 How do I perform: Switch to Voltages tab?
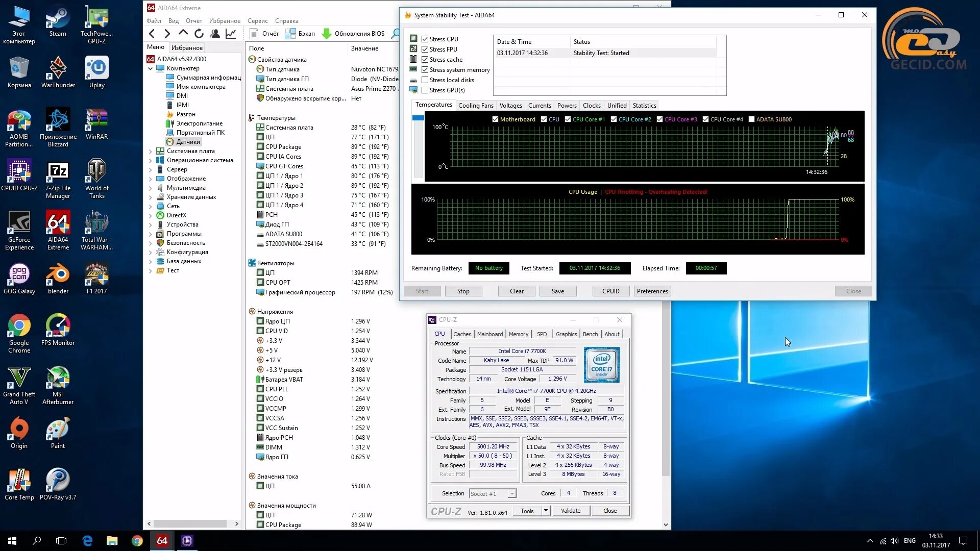510,106
